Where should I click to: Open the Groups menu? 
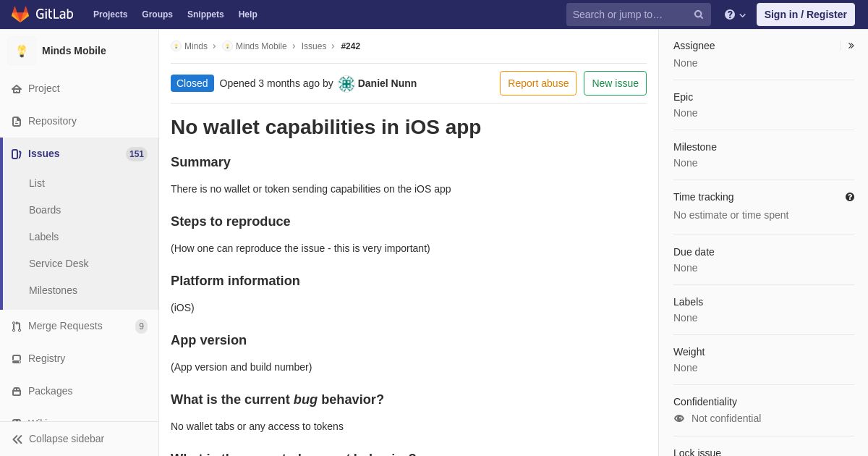click(157, 14)
